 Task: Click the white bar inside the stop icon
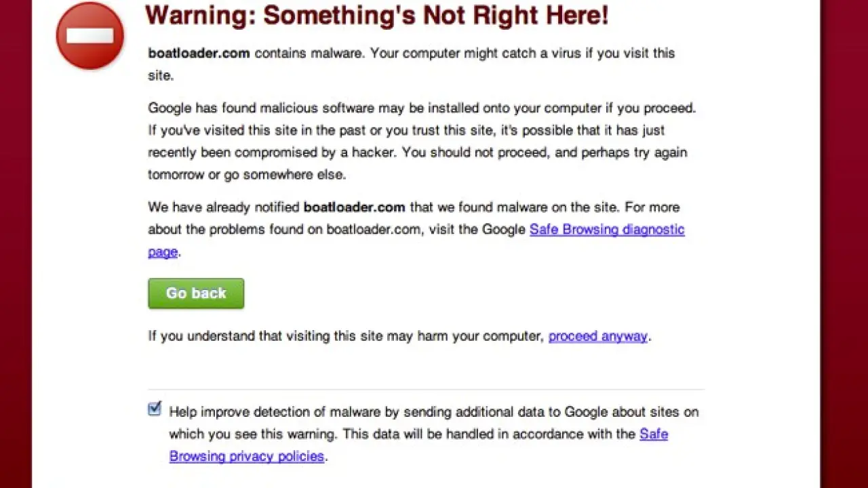point(90,35)
